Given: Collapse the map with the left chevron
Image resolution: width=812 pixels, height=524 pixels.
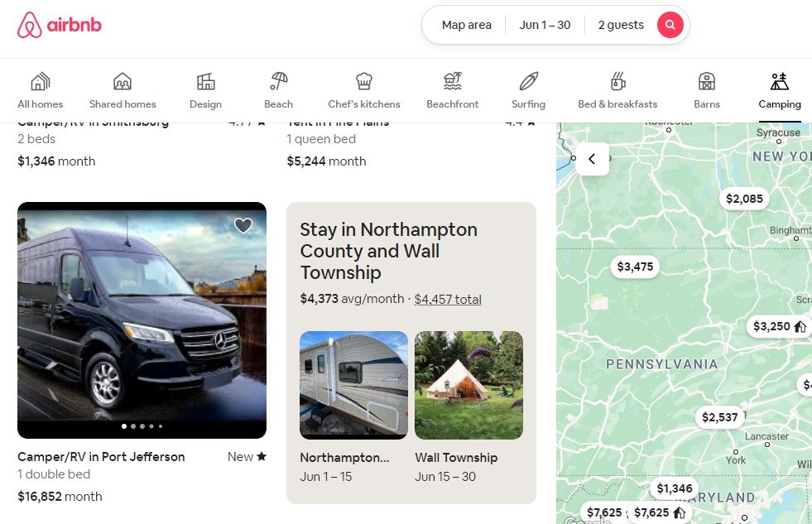Looking at the screenshot, I should 592,159.
